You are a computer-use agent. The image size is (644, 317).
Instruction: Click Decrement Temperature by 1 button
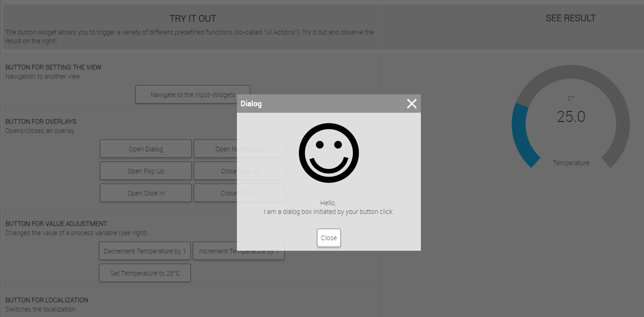click(x=145, y=251)
